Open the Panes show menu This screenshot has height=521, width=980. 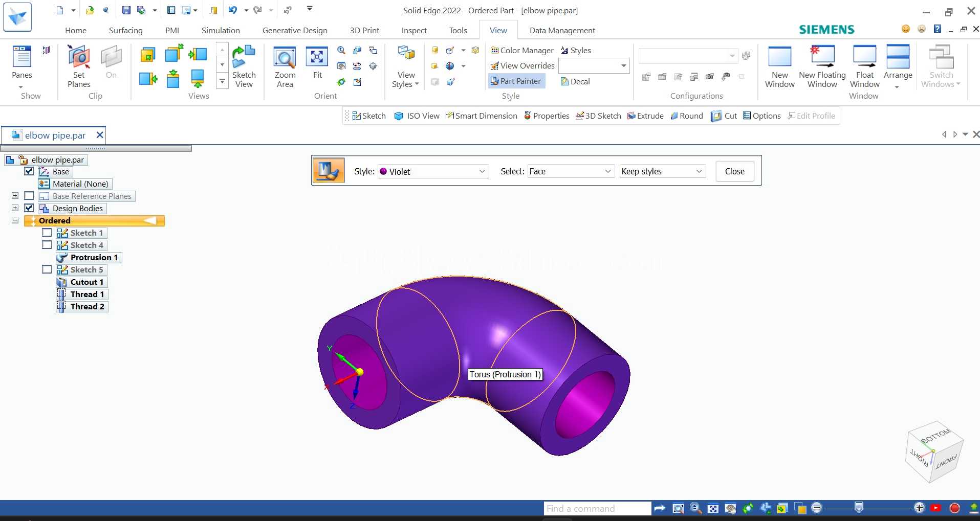tap(22, 66)
